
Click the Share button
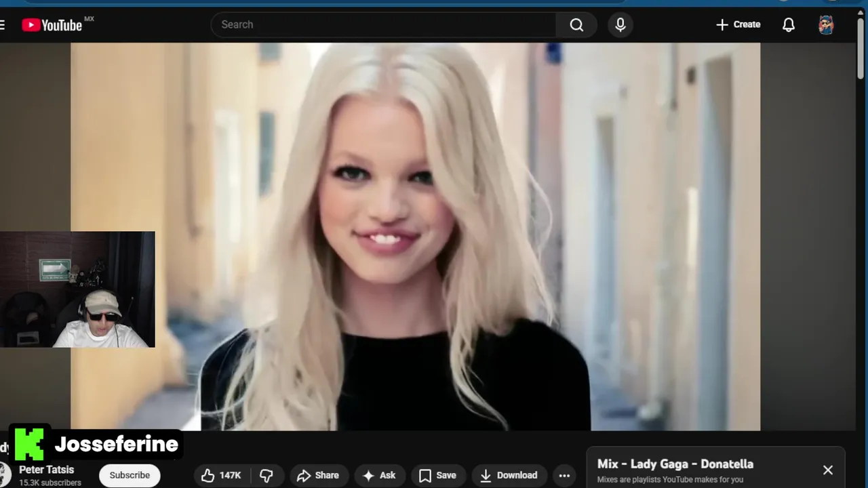(x=318, y=475)
